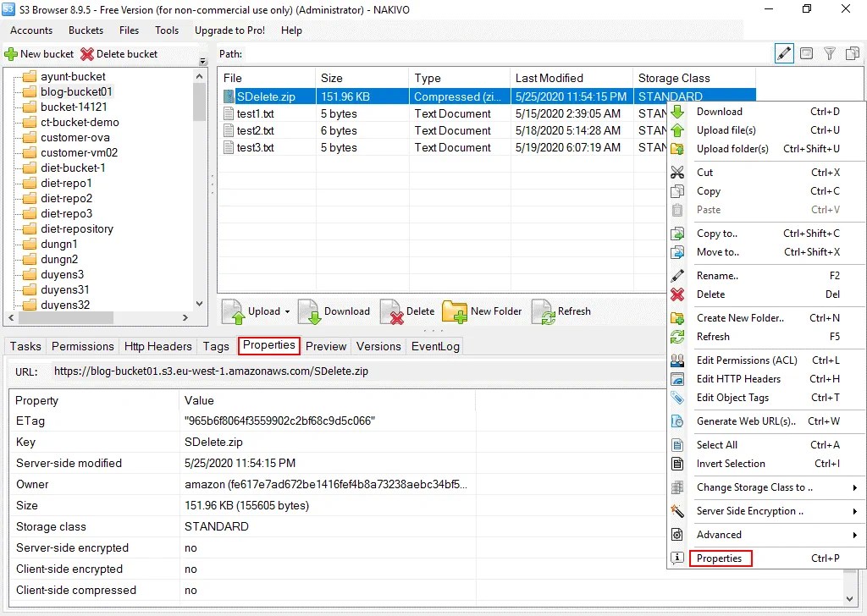Screen dimensions: 867x616
Task: Click Invert Selection in the context menu
Action: 731,464
